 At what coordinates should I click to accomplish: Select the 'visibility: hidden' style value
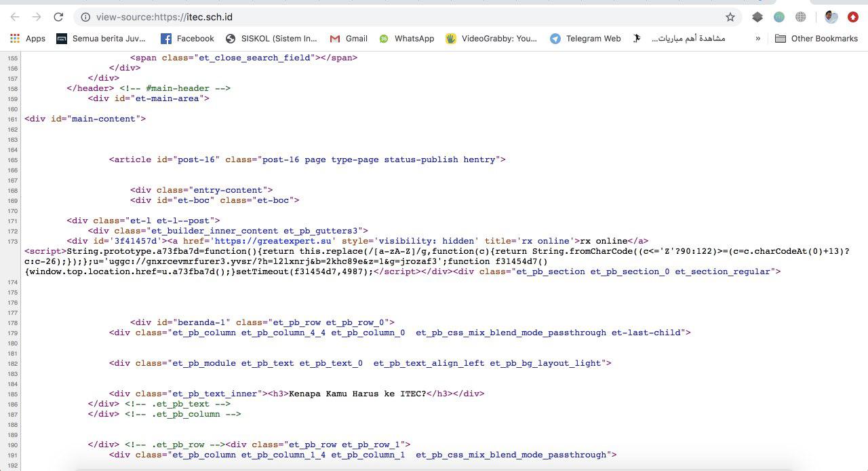pos(428,241)
